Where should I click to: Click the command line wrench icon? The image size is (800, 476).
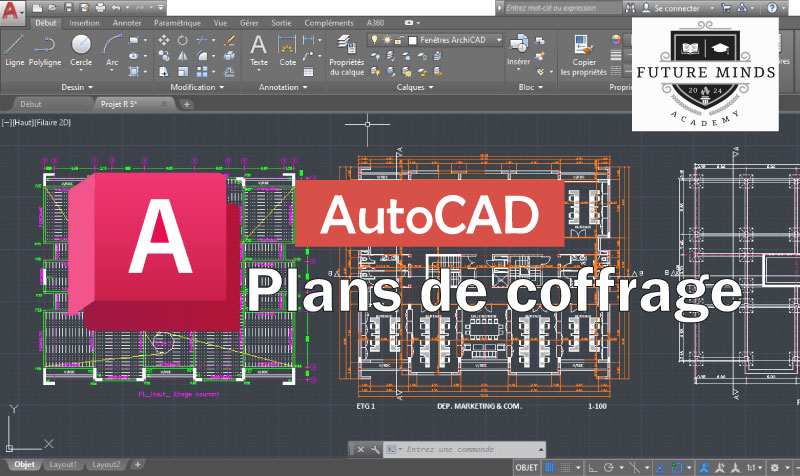(x=375, y=449)
